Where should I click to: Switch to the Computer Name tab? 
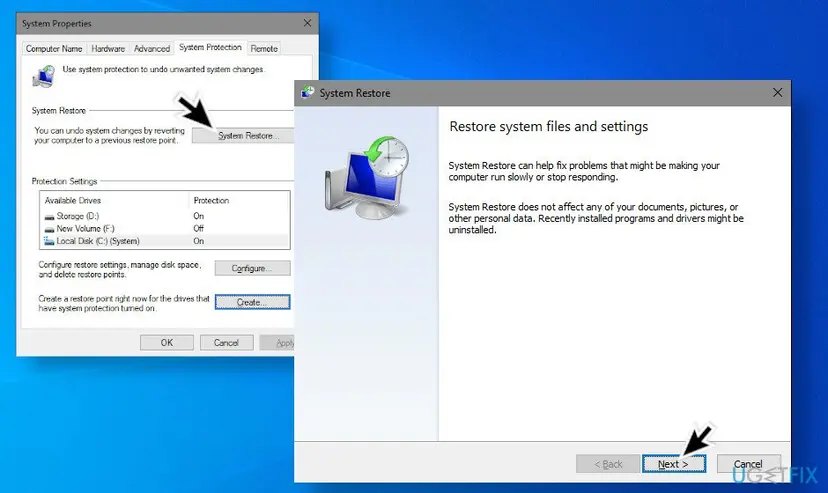click(54, 49)
